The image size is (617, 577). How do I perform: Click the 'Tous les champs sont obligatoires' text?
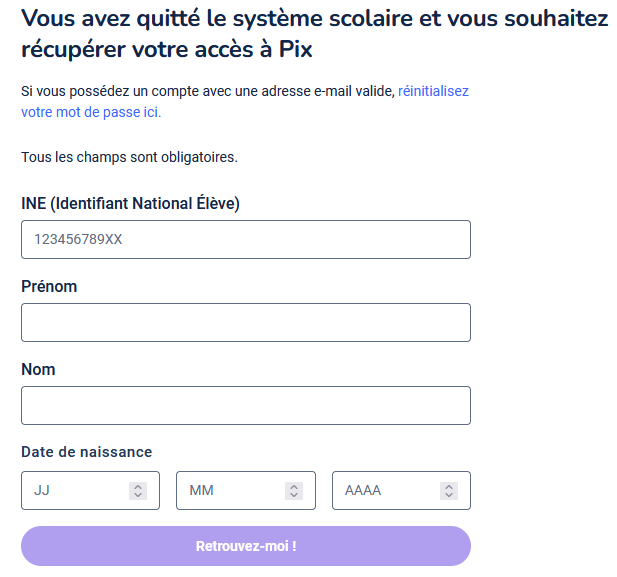[x=129, y=157]
